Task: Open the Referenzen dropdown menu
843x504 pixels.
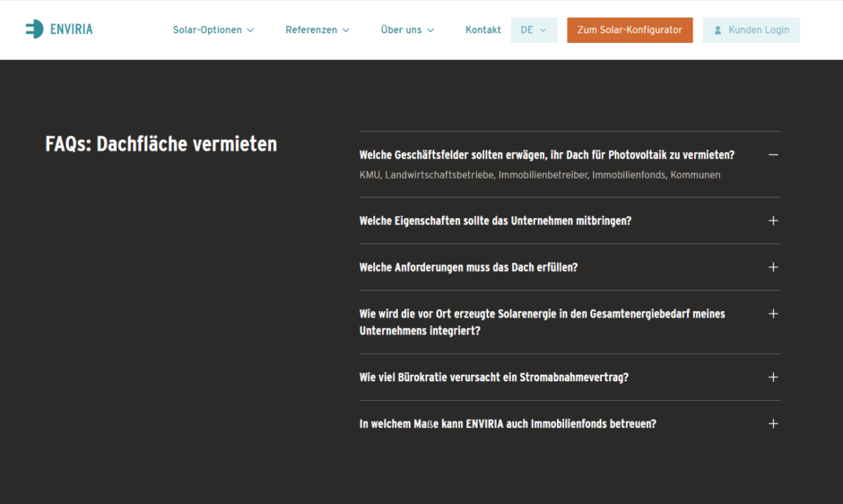Action: click(317, 30)
